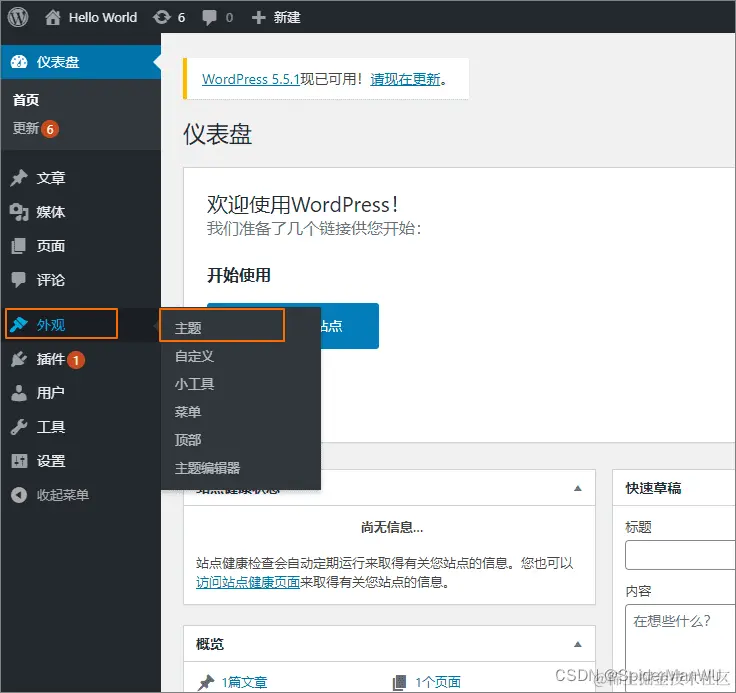
Task: Click the orange 6 badge beside 更新
Action: (50, 129)
